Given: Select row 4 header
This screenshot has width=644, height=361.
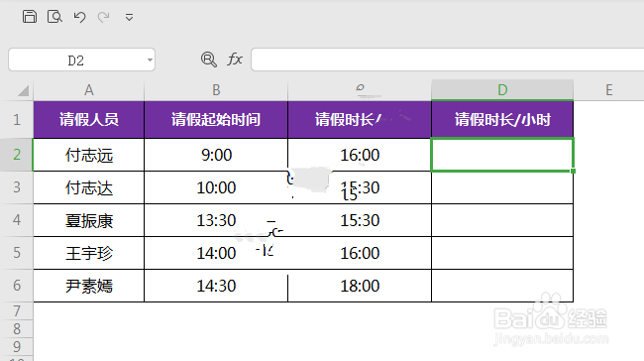Looking at the screenshot, I should (x=17, y=220).
